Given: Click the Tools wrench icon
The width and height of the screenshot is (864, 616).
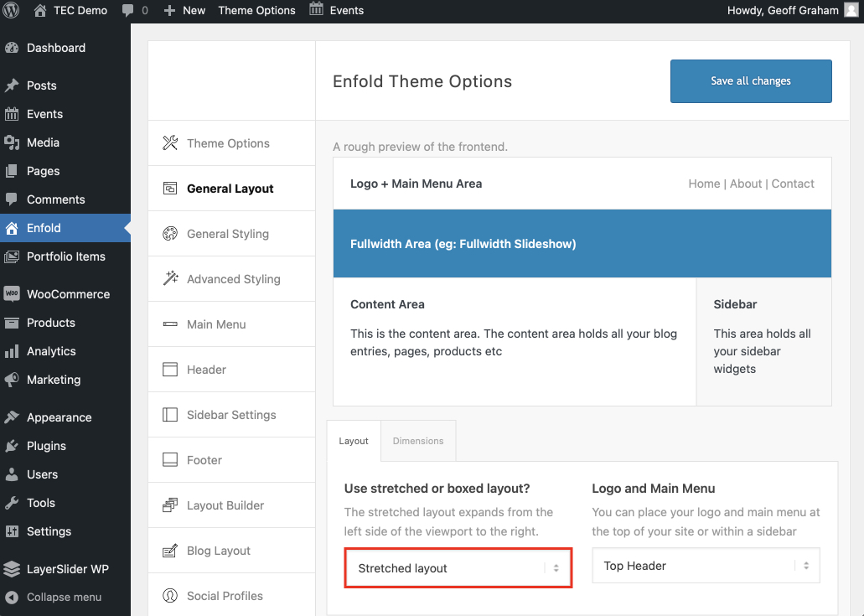Looking at the screenshot, I should pos(12,503).
